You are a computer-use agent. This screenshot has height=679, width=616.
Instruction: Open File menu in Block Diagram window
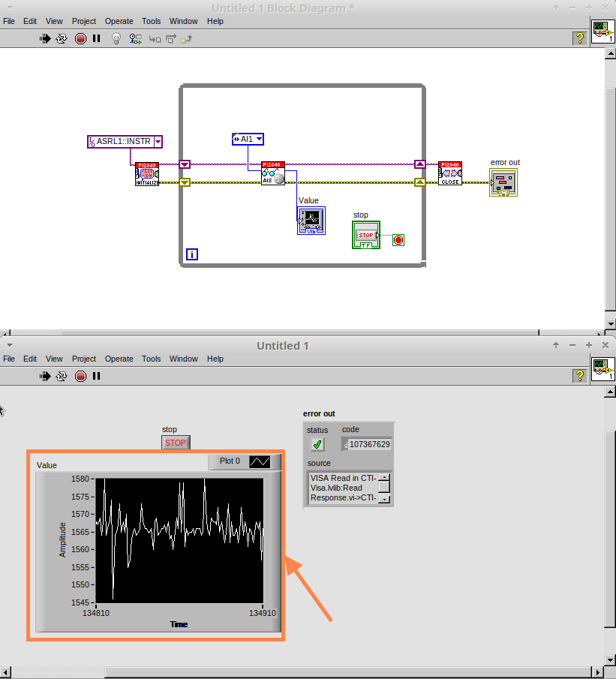(9, 21)
